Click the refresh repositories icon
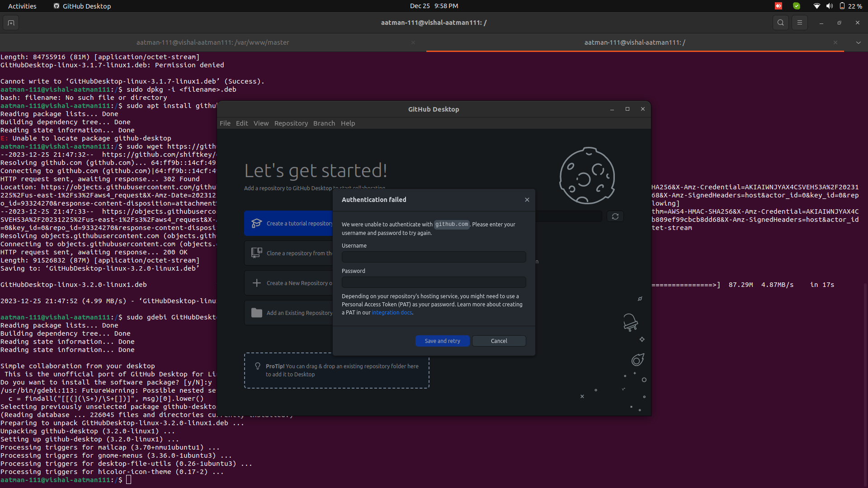Screen dimensions: 868x488 pos(615,216)
